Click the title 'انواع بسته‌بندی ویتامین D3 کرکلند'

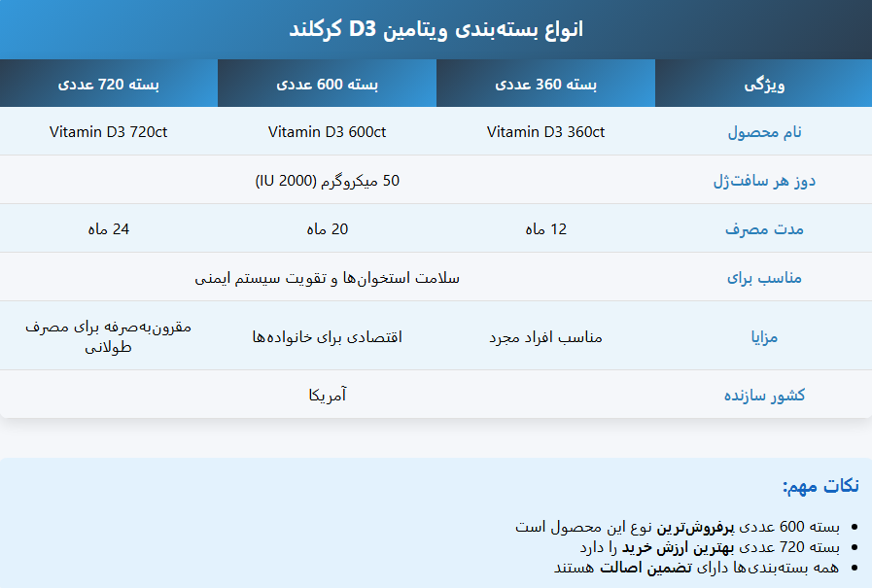pyautogui.click(x=436, y=29)
